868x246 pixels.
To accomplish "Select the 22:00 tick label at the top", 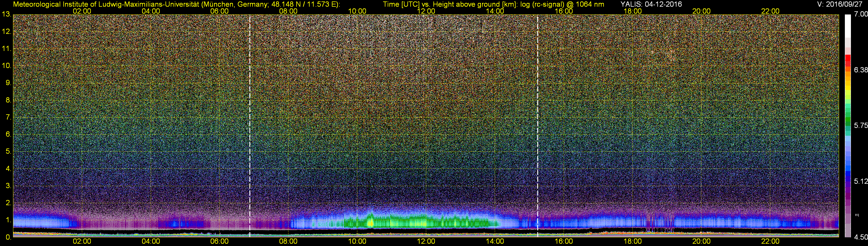I will click(770, 11).
